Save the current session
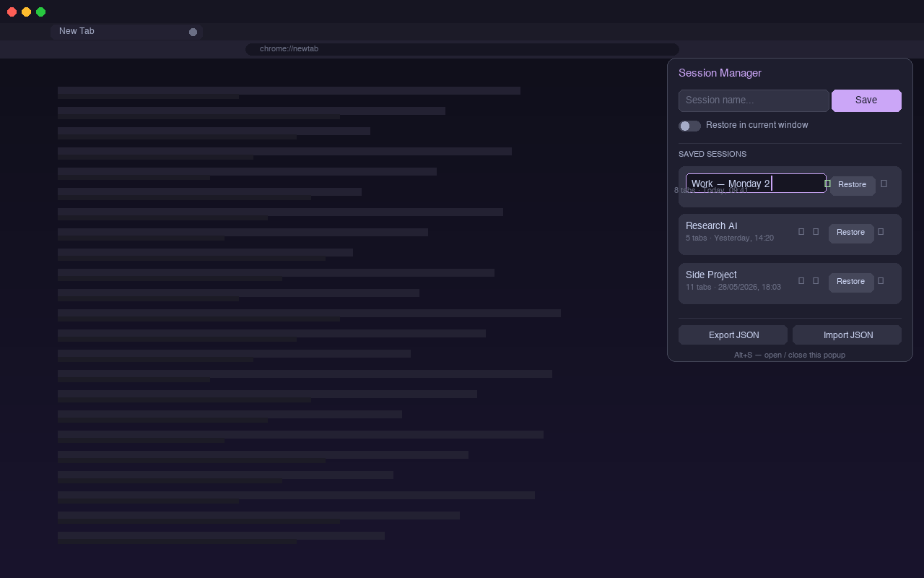Screen dimensions: 924x578 (866, 100)
